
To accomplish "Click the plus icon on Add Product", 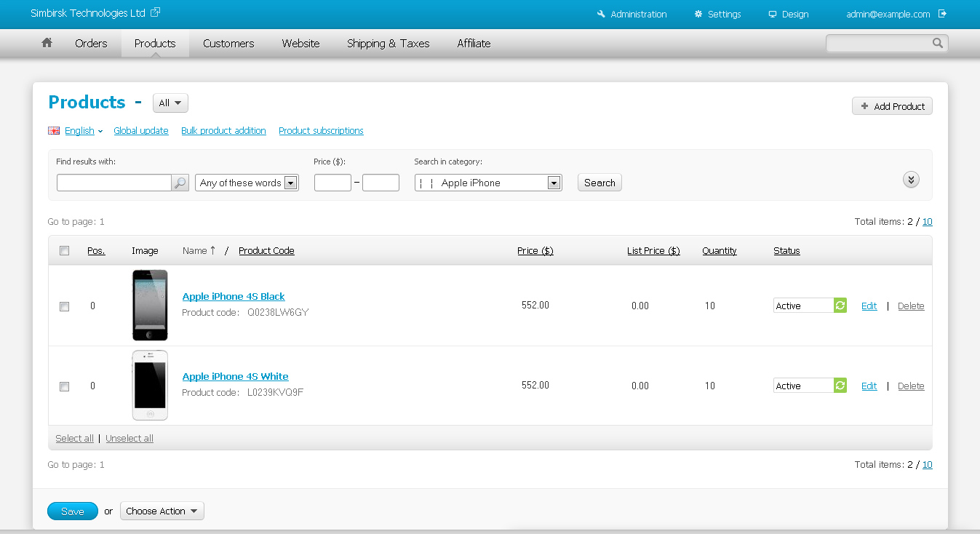I will coord(864,106).
